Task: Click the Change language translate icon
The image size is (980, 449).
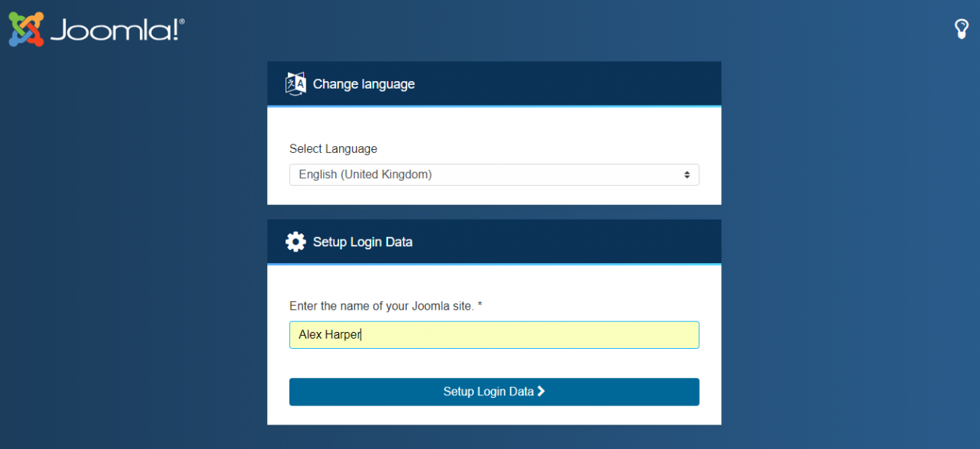Action: [x=296, y=83]
